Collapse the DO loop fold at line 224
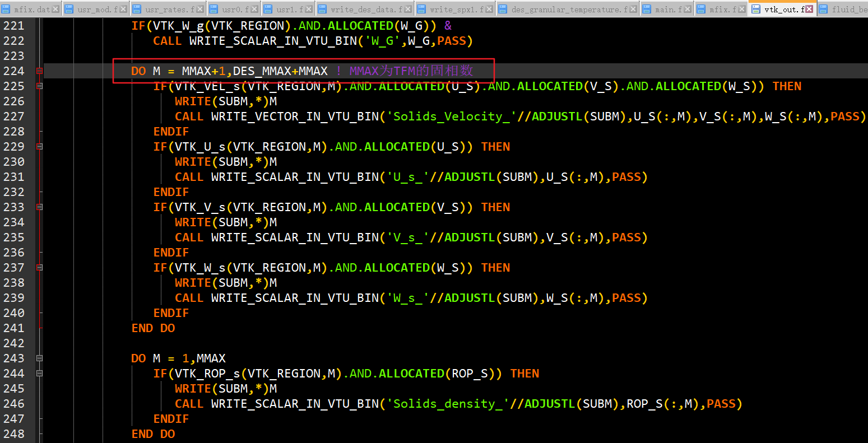This screenshot has width=868, height=443. (x=39, y=71)
